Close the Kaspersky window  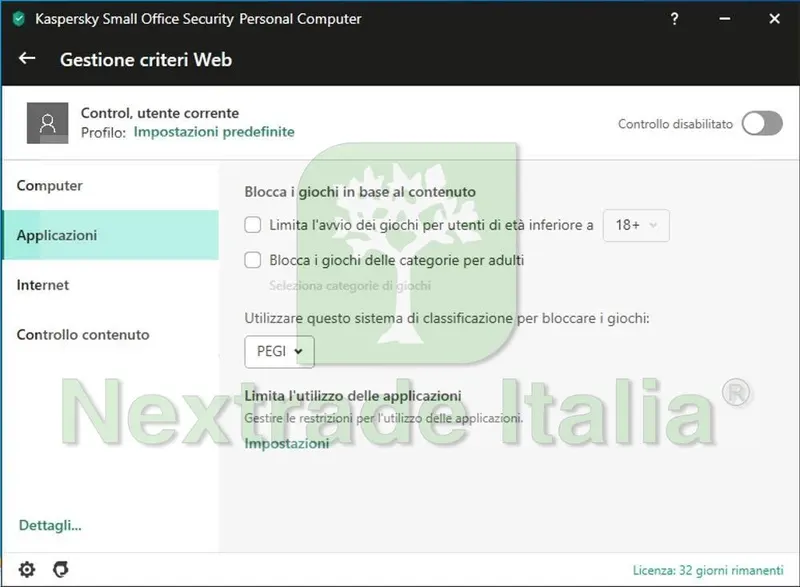(774, 19)
